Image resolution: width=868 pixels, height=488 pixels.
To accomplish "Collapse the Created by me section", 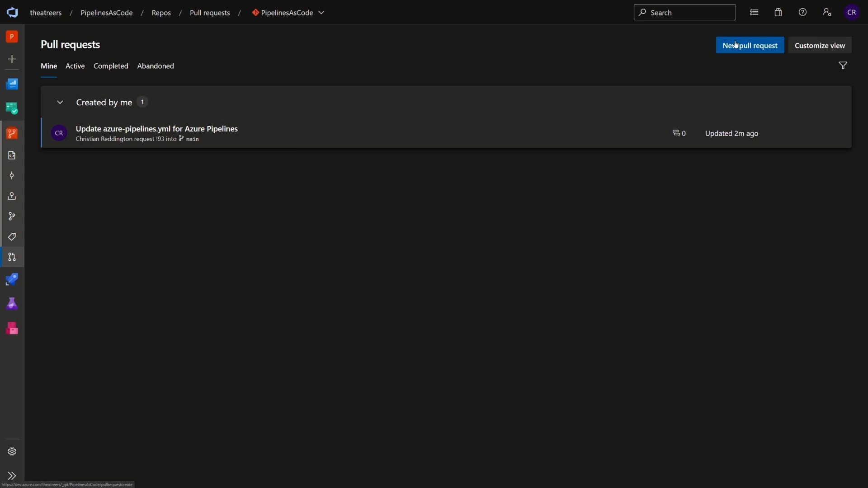I will (x=60, y=102).
